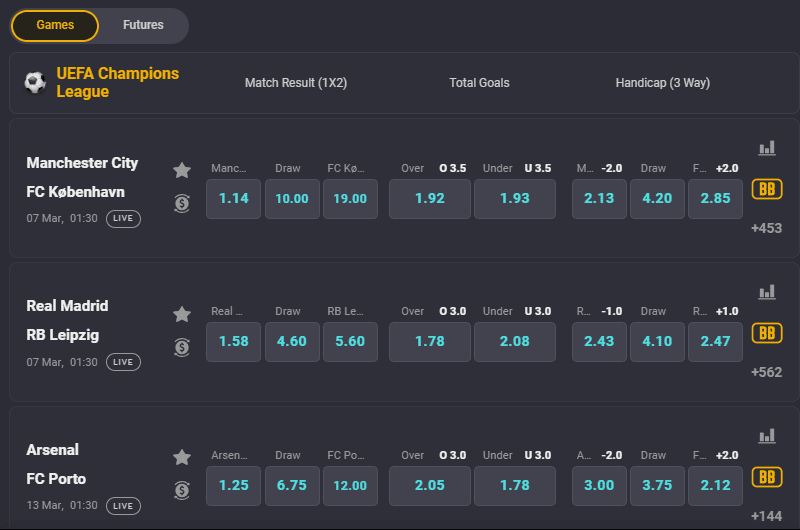Favorite the Arsenal vs FC Porto match
The image size is (800, 530).
(x=182, y=457)
